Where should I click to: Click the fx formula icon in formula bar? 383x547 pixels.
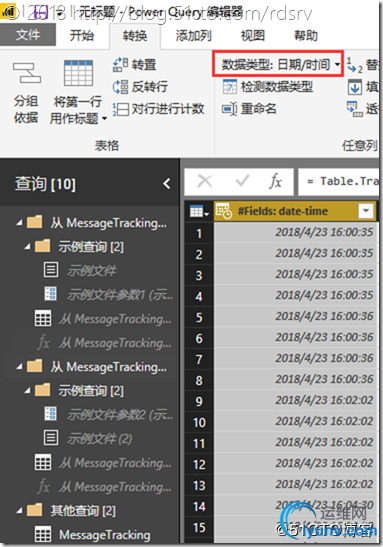click(276, 181)
